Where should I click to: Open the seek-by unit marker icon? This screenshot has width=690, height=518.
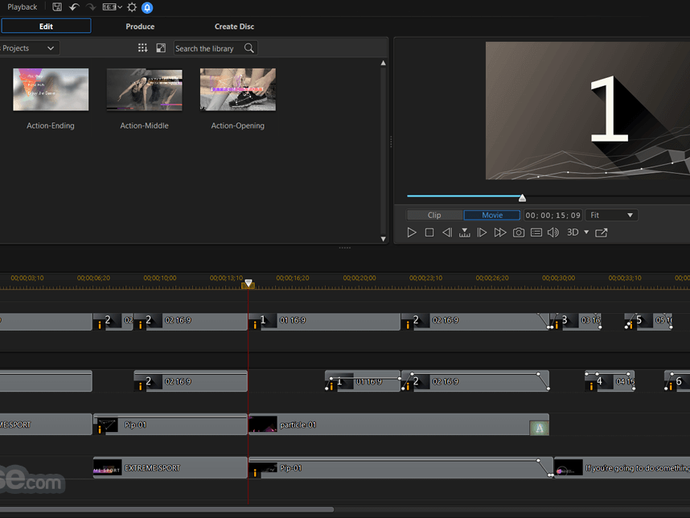[x=464, y=232]
